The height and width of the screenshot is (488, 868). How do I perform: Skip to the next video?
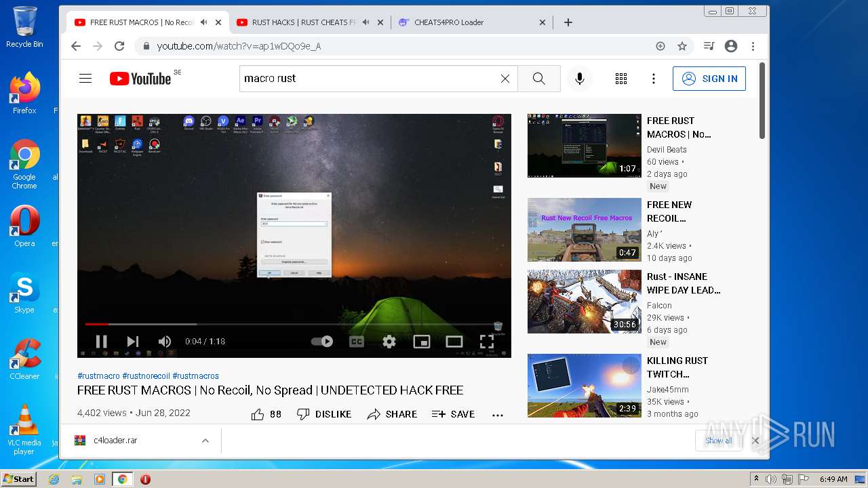point(133,342)
